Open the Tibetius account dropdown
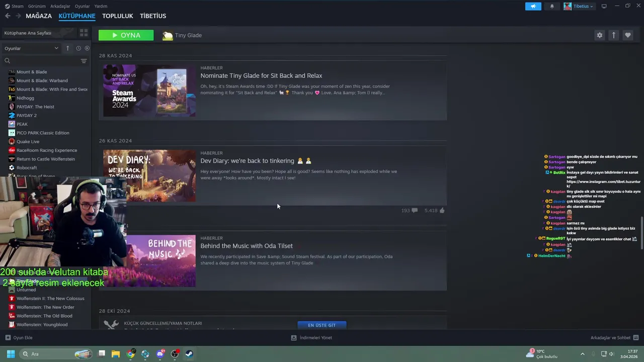 [578, 6]
